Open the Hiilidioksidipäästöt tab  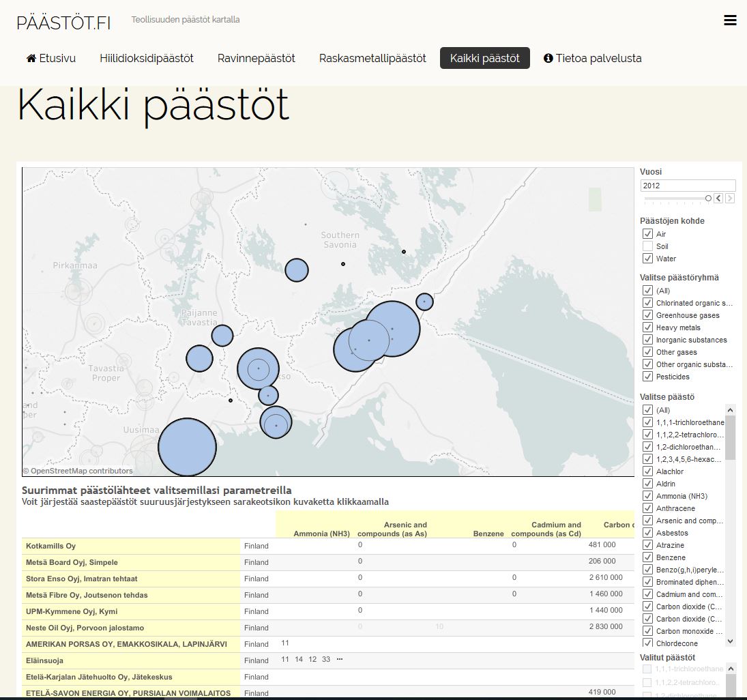pos(147,59)
